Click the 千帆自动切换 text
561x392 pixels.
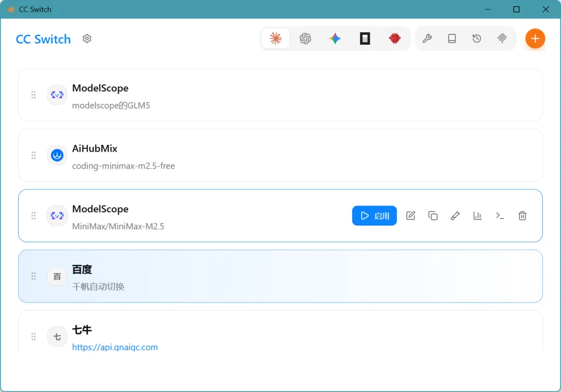[98, 287]
